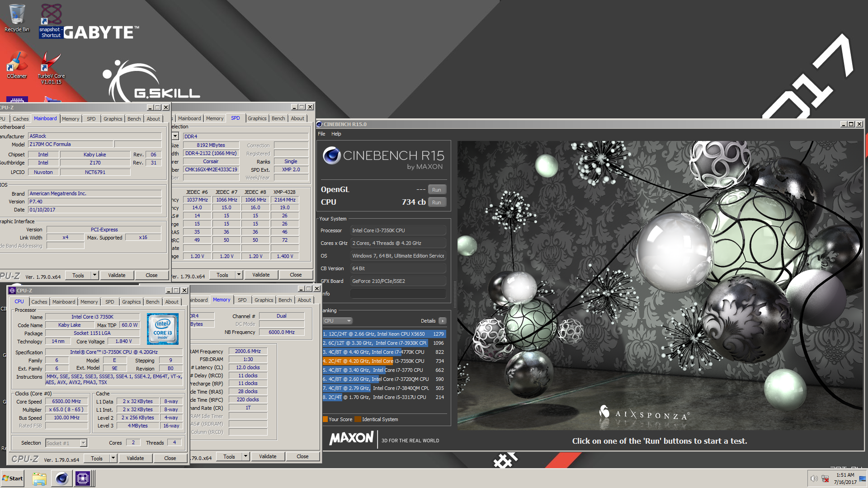Open the Bench tab in CPU-Z SPD window

[x=278, y=118]
